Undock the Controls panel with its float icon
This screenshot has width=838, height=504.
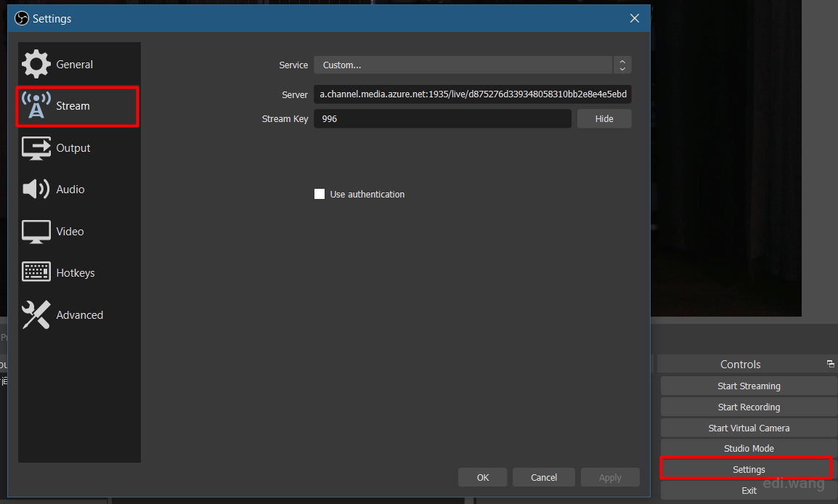click(x=830, y=364)
